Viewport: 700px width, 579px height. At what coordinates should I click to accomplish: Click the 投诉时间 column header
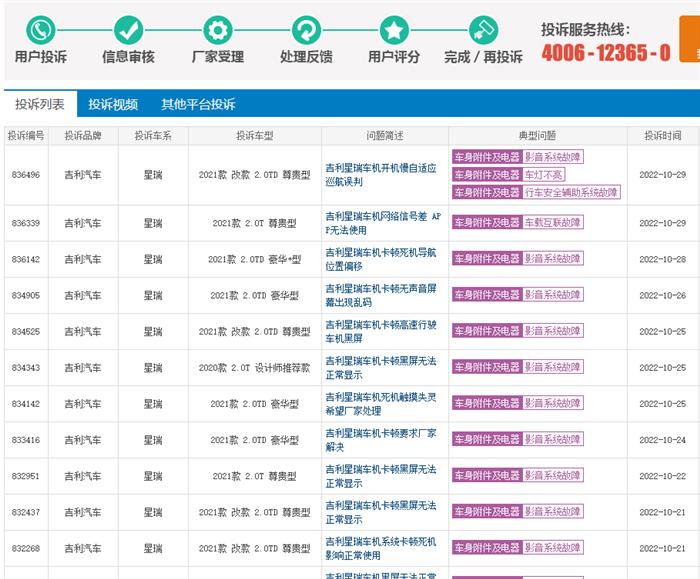pos(663,136)
